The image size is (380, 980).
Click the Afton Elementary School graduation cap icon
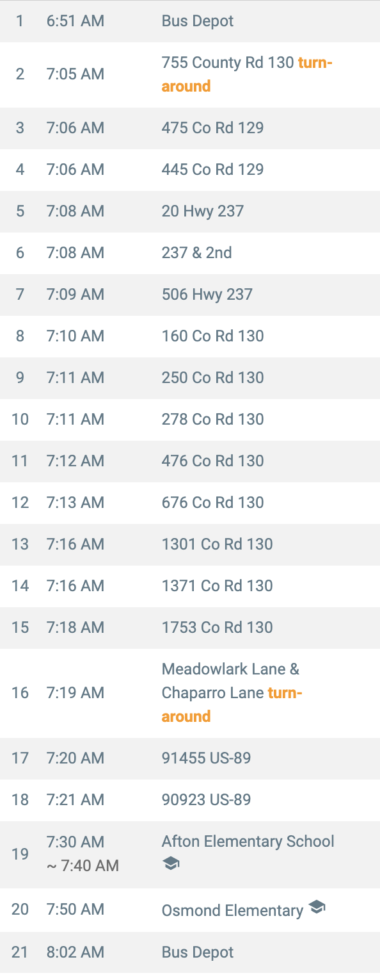[171, 864]
